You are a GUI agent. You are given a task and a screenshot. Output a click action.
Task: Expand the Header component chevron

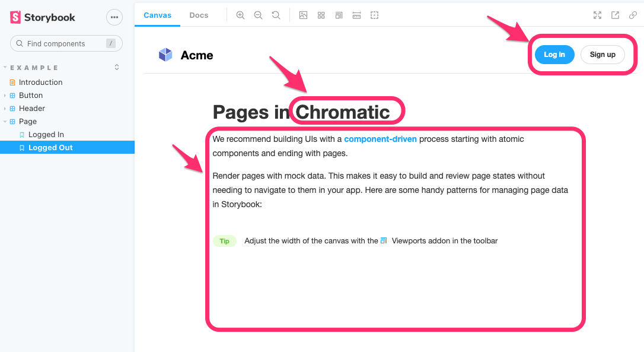[x=5, y=109]
